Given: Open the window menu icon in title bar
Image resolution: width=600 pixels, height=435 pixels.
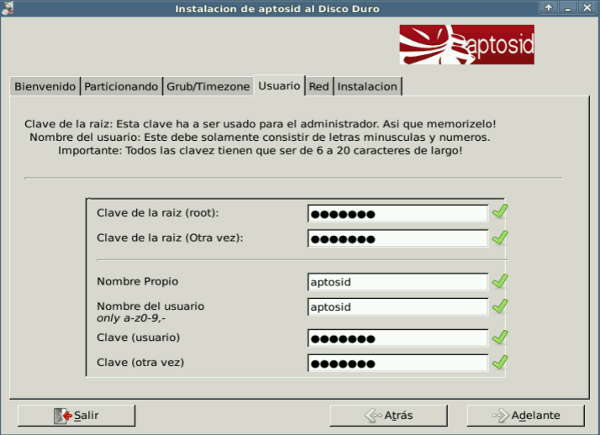Looking at the screenshot, I should point(11,9).
